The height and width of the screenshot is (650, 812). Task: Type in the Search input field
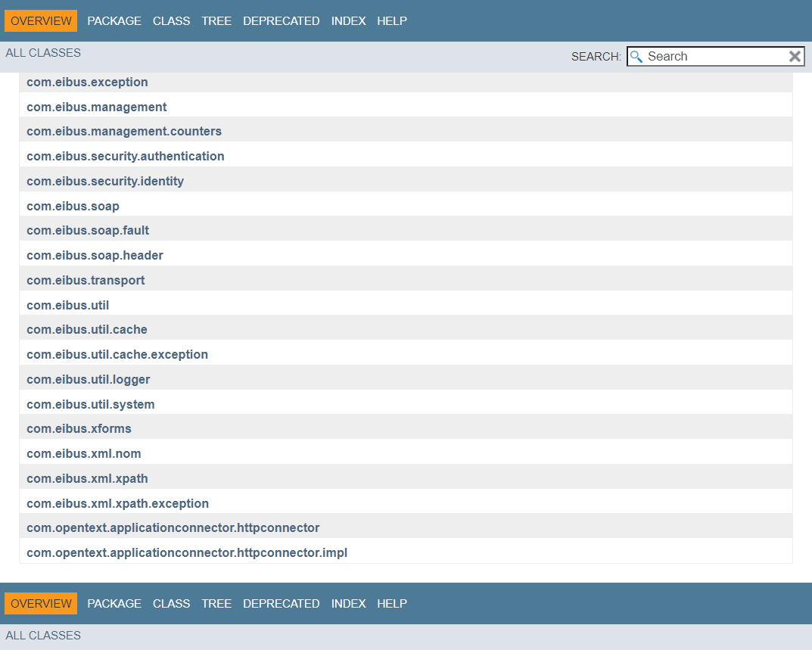pyautogui.click(x=711, y=57)
